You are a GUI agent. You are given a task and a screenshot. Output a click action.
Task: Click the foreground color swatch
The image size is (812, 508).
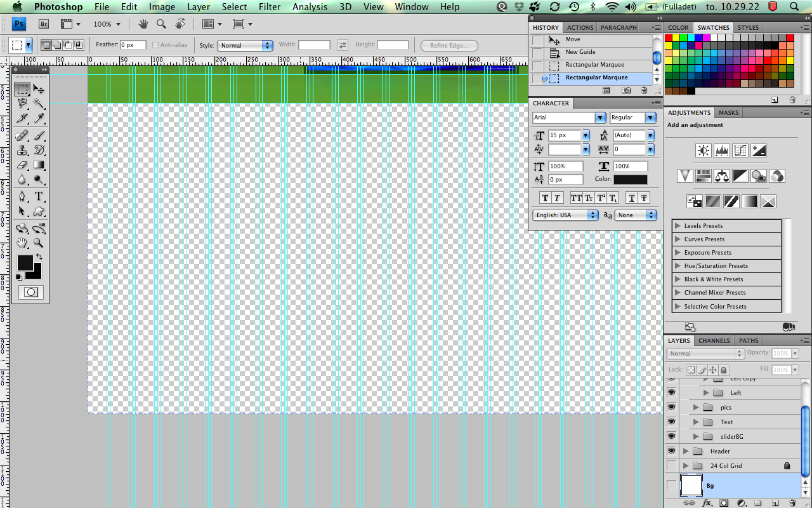coord(25,262)
